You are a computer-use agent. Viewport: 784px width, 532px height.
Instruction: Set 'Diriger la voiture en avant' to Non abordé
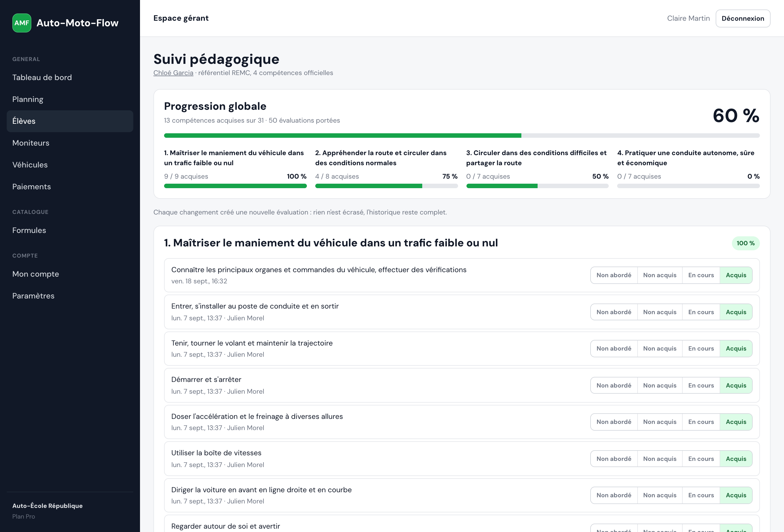point(614,495)
